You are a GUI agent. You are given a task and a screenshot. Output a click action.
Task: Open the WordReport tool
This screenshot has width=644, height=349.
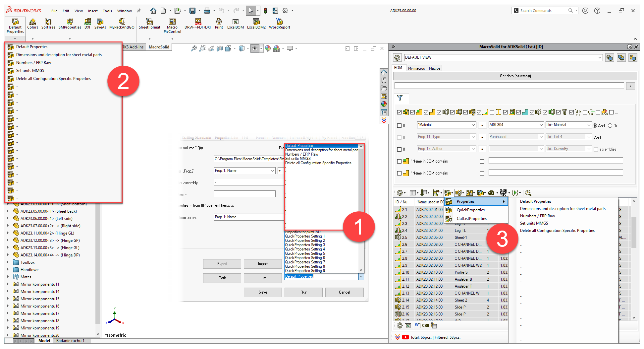pos(280,24)
